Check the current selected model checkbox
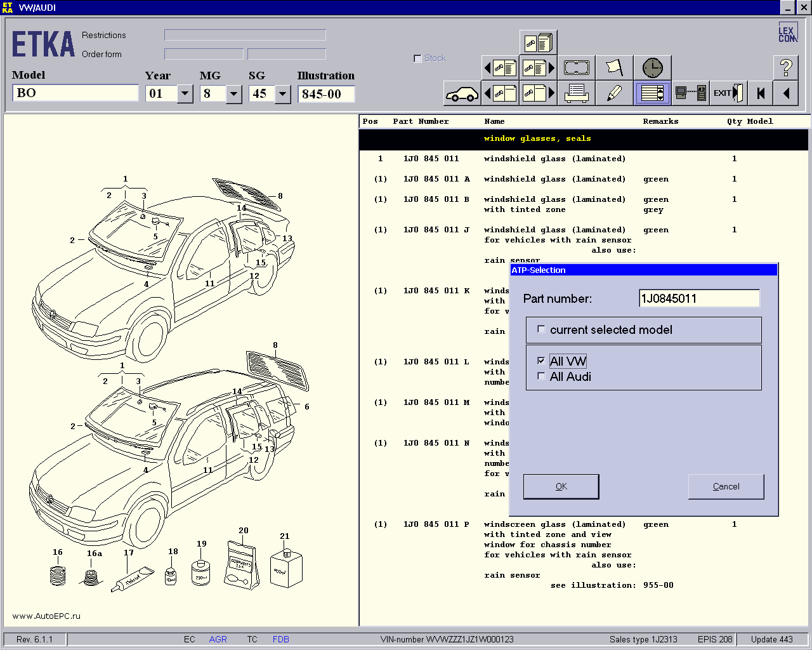Screen dimensions: 812x650 coord(541,329)
